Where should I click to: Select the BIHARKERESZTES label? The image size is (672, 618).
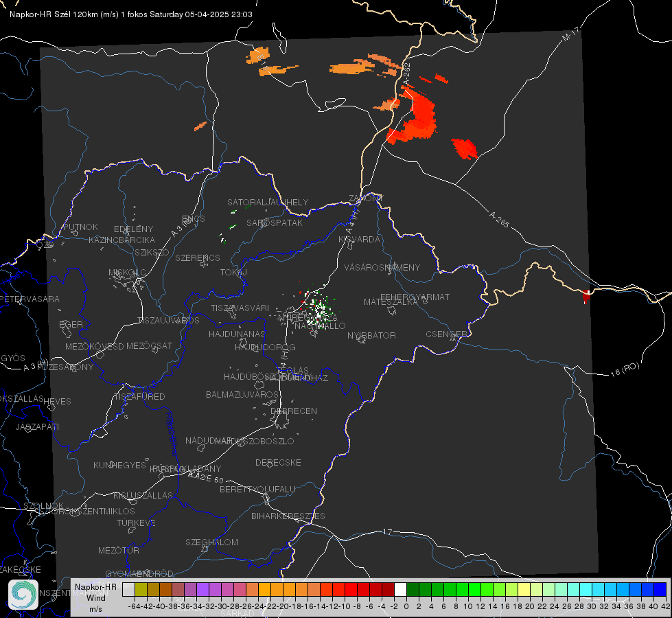288,516
